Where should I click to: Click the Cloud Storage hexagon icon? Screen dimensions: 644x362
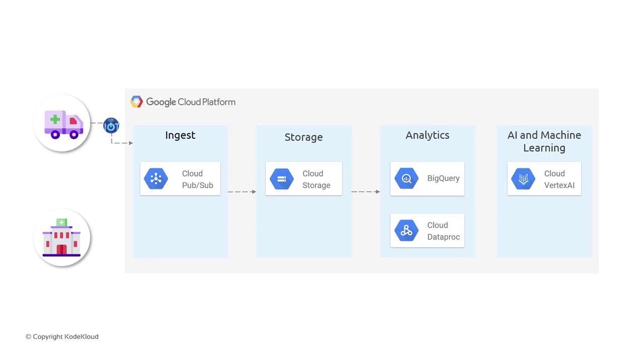(281, 179)
